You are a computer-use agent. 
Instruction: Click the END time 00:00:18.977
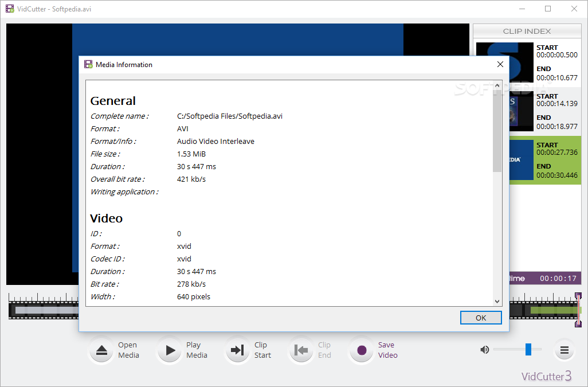(557, 126)
